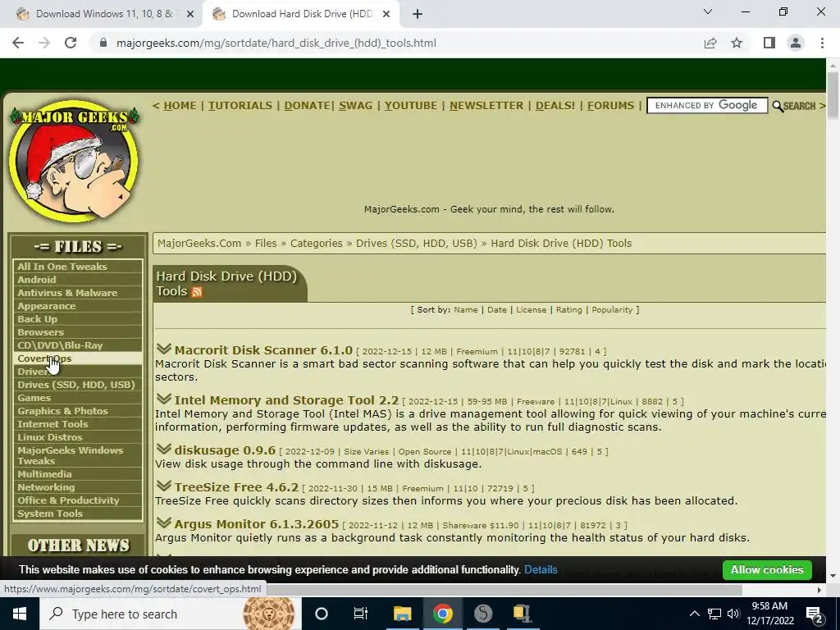Open Antivirus & Malware category
840x630 pixels.
[78, 293]
